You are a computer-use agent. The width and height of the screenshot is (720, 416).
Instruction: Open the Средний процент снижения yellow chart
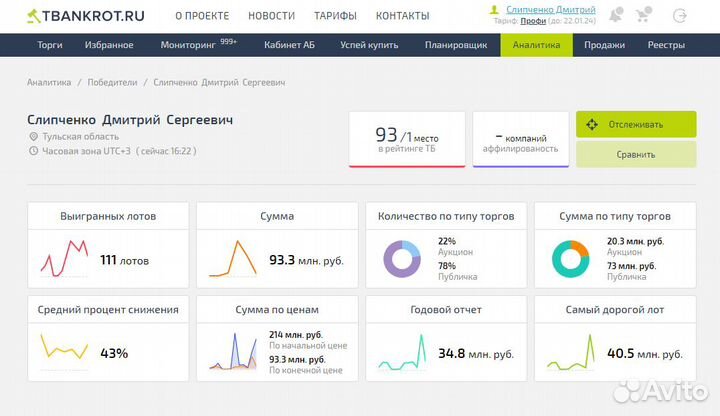pos(64,351)
